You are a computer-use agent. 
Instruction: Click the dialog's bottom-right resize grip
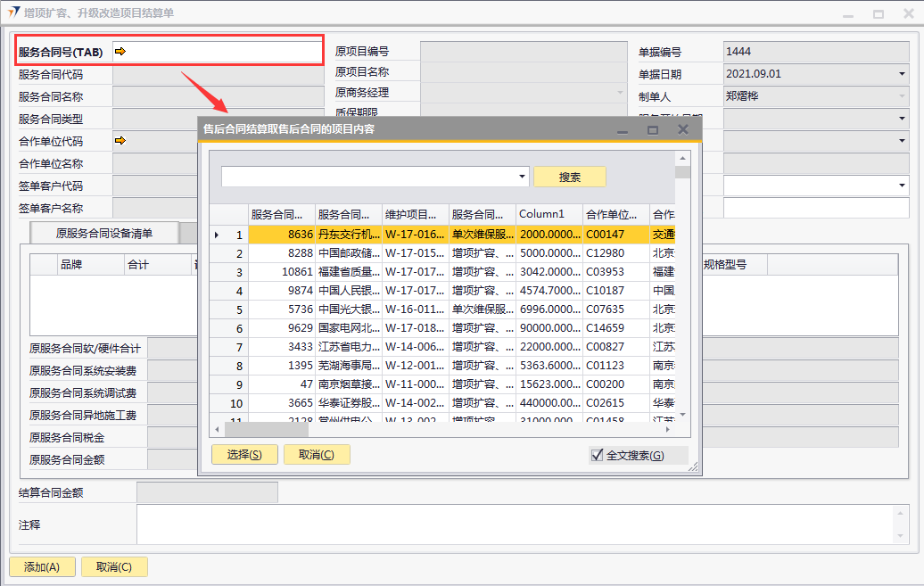pyautogui.click(x=692, y=466)
